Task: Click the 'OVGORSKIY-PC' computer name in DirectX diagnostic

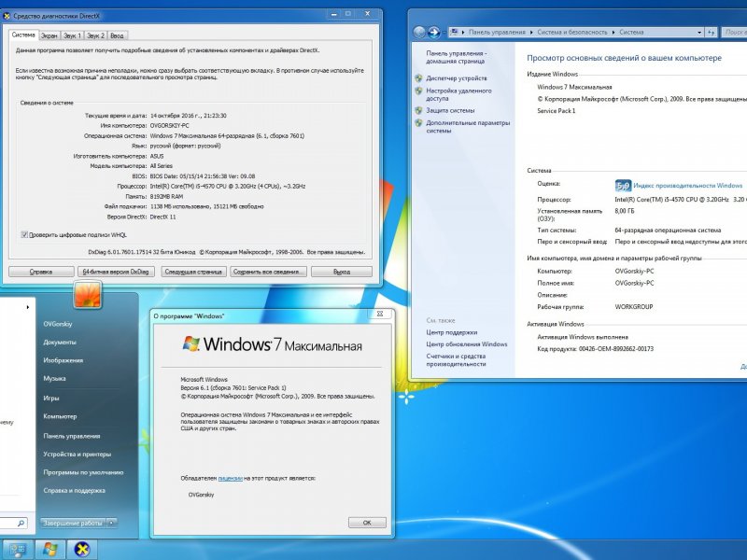Action: [170, 126]
